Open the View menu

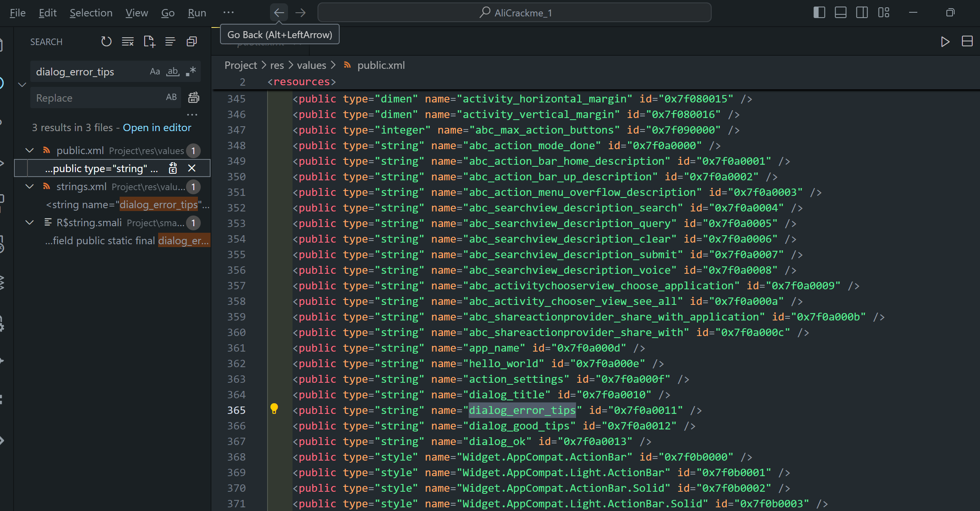click(x=137, y=13)
